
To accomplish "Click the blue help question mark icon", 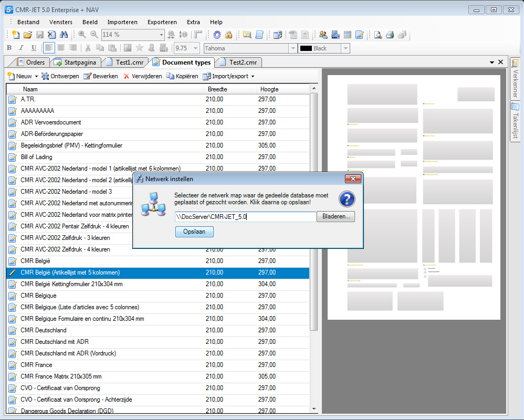I will point(347,199).
